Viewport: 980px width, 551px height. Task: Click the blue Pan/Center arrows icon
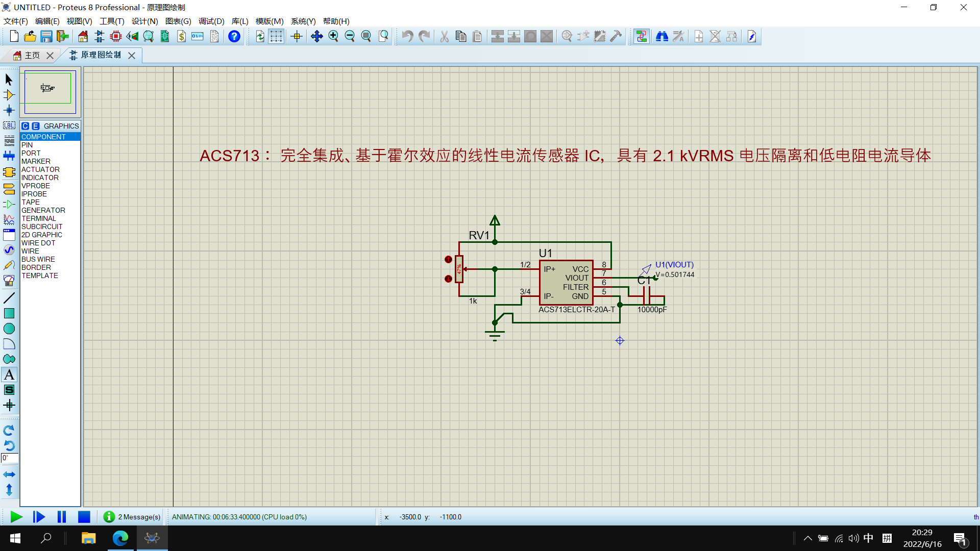(317, 36)
